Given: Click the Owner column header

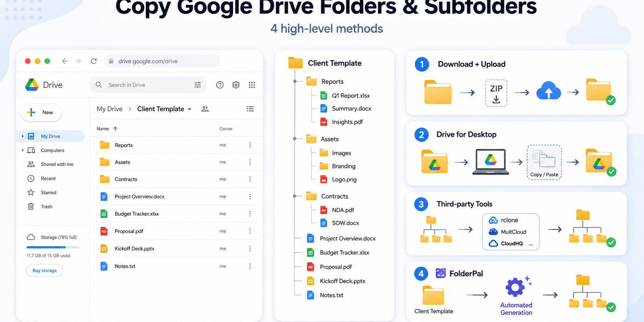Looking at the screenshot, I should click(226, 129).
